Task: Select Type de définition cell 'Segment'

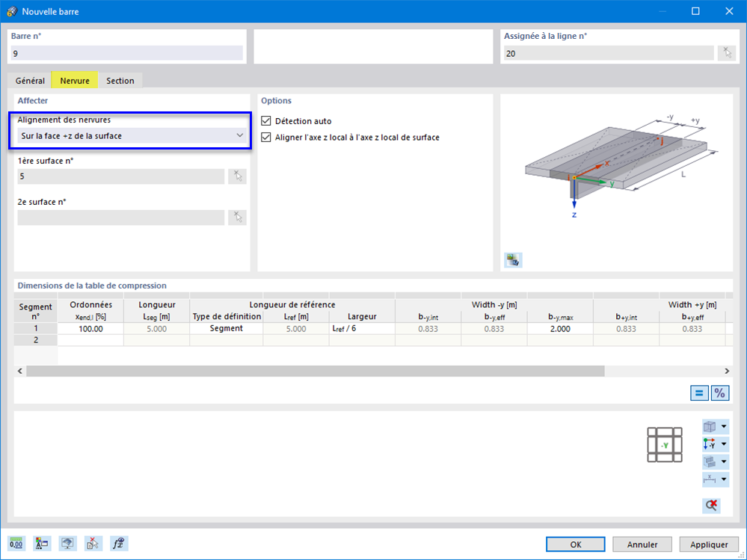Action: 227,328
